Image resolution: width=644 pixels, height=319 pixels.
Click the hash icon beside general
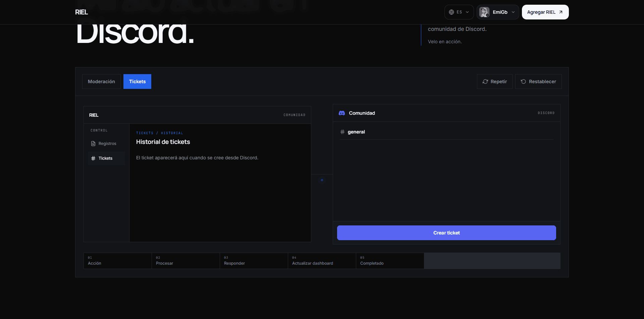[342, 132]
